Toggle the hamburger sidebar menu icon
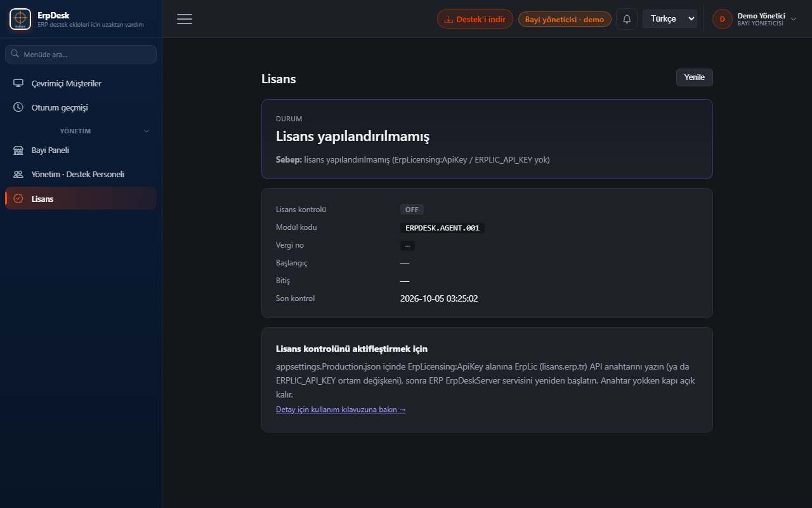The width and height of the screenshot is (812, 508). [x=185, y=19]
